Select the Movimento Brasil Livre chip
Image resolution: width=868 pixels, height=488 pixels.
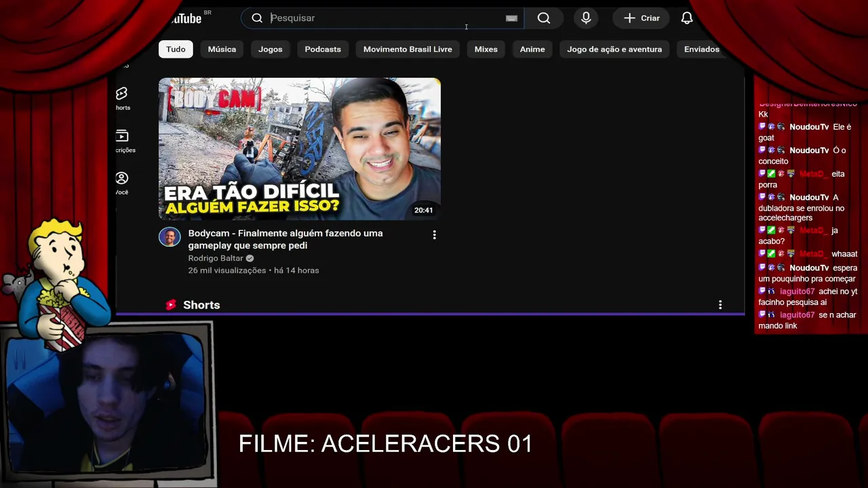click(x=408, y=49)
